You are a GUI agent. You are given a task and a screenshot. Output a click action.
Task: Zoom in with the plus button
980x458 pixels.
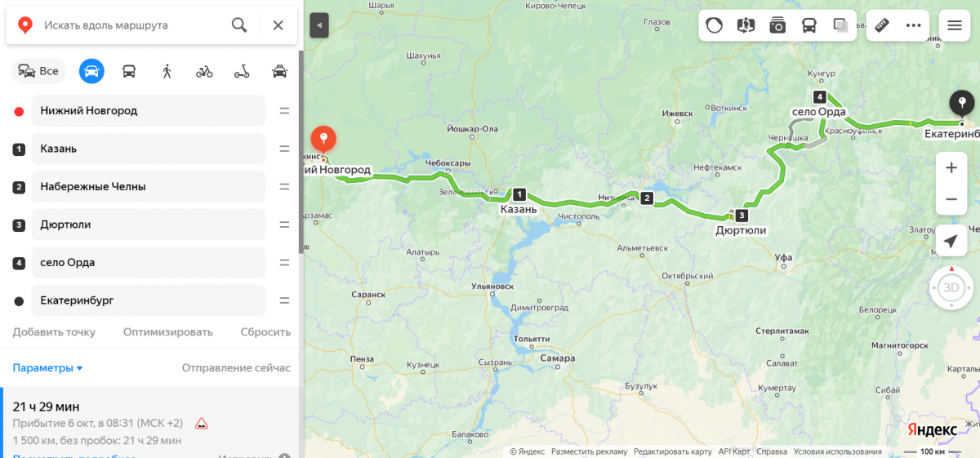click(951, 168)
